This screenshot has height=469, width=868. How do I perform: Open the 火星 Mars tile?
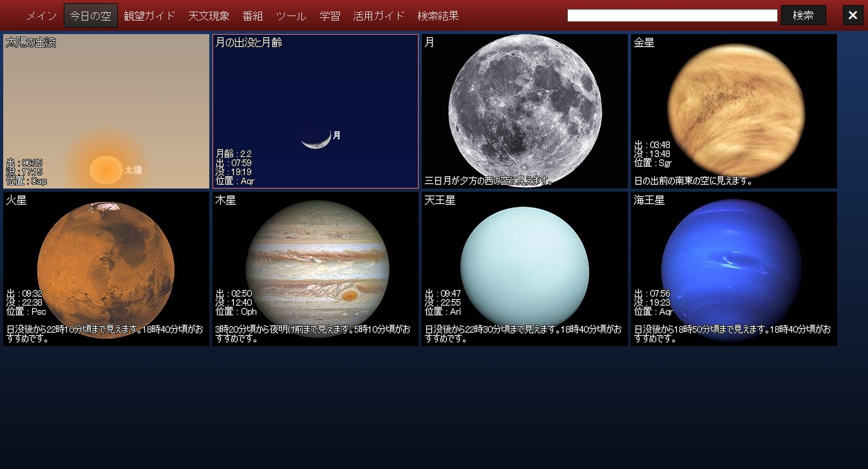tap(106, 269)
